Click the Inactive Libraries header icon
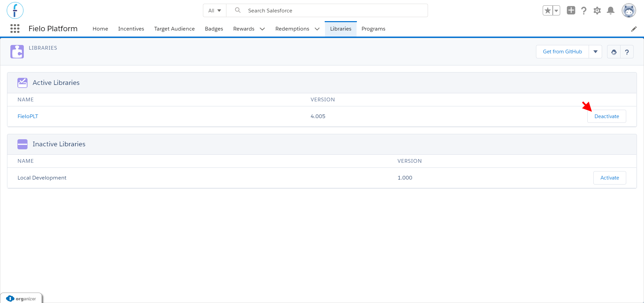Image resolution: width=644 pixels, height=303 pixels. point(22,144)
